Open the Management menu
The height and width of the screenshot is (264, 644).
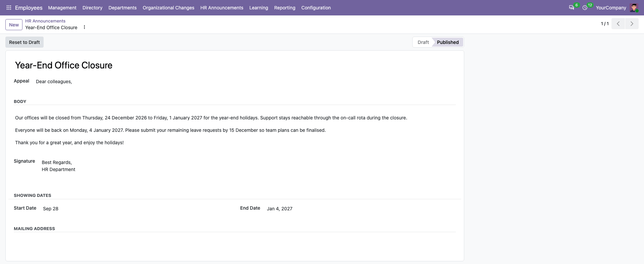(x=62, y=8)
